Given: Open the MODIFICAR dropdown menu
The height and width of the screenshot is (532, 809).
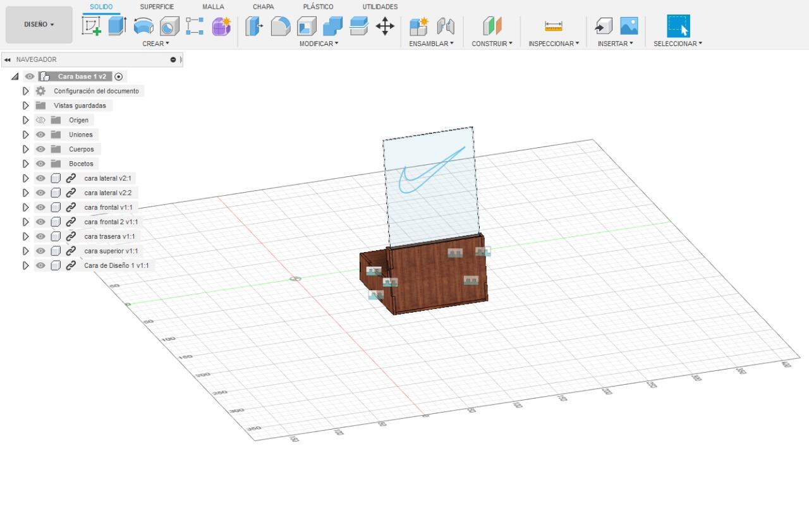Looking at the screenshot, I should tap(319, 44).
